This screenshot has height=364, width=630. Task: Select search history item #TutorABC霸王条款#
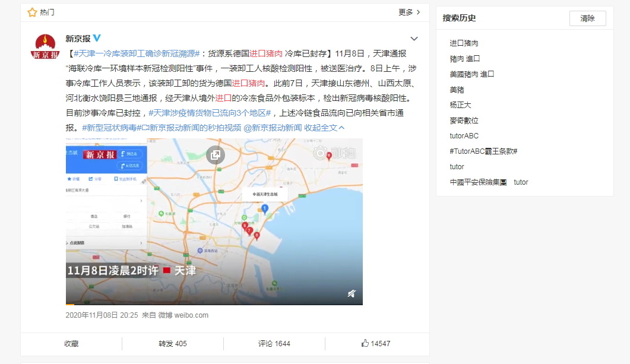(483, 151)
